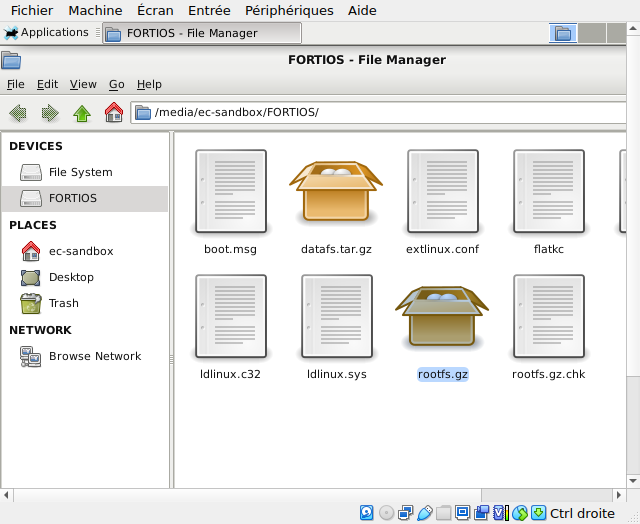Go back with the left arrow
This screenshot has height=524, width=640.
(x=18, y=113)
